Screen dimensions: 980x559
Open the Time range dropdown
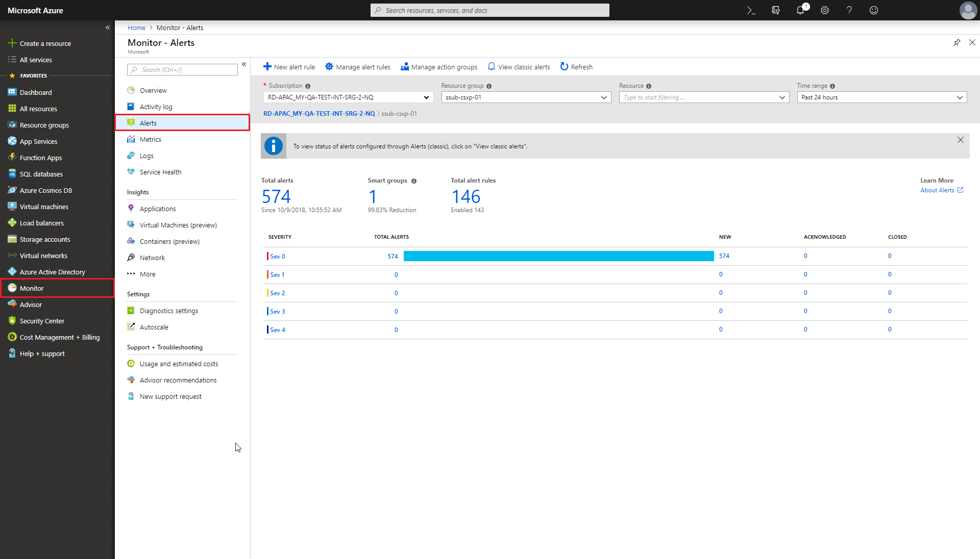point(882,97)
